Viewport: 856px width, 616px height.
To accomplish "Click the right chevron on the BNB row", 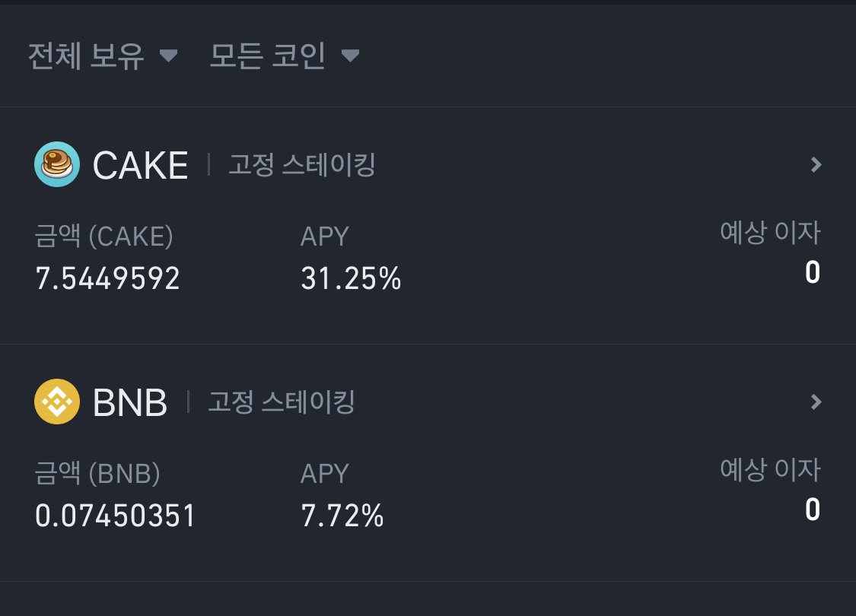I will [815, 402].
